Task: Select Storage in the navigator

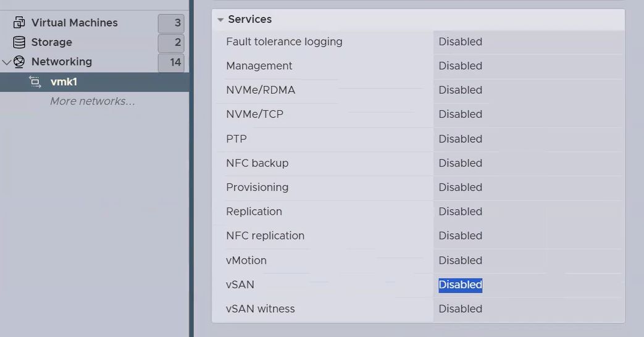Action: 51,43
